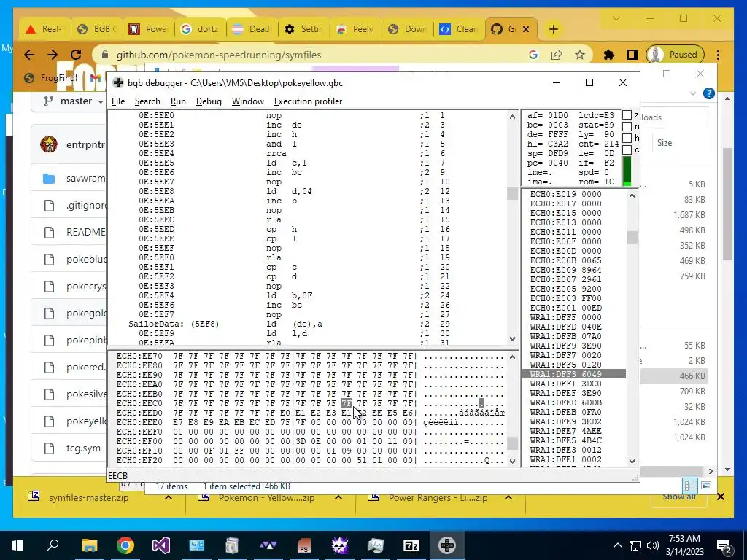The image size is (747, 560).
Task: Open the FrogFind! bookmark
Action: click(x=52, y=77)
